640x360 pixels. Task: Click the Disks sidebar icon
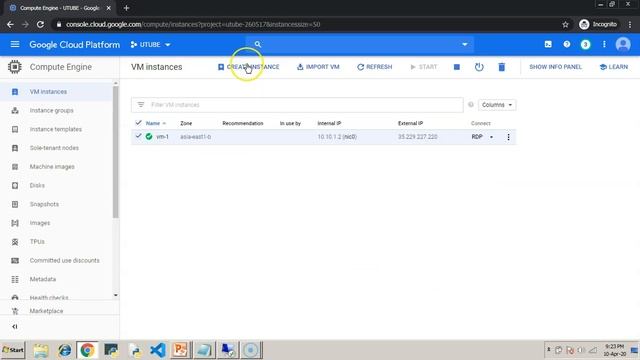click(15, 186)
